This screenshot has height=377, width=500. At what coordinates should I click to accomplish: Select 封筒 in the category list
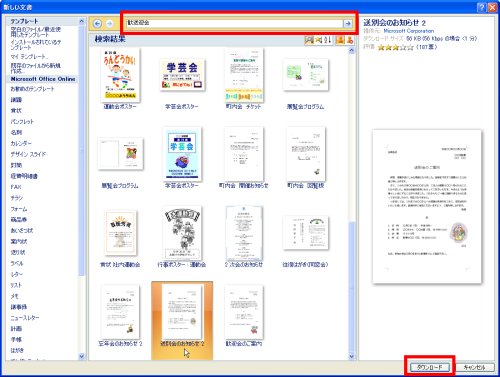point(16,165)
